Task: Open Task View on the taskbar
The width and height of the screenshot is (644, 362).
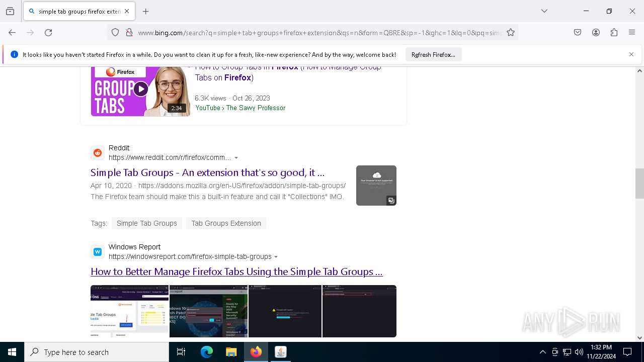Action: pyautogui.click(x=181, y=352)
